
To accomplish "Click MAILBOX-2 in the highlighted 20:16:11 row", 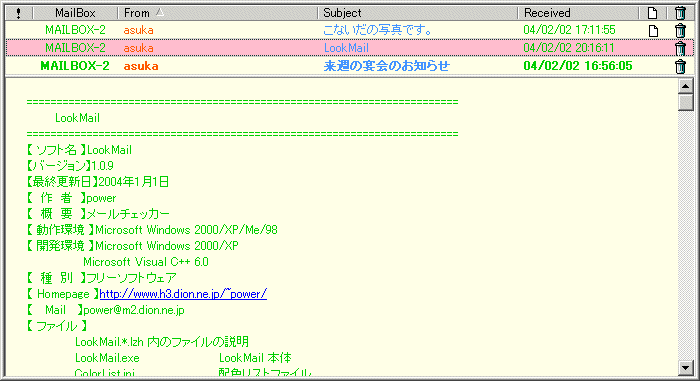I will pyautogui.click(x=75, y=48).
